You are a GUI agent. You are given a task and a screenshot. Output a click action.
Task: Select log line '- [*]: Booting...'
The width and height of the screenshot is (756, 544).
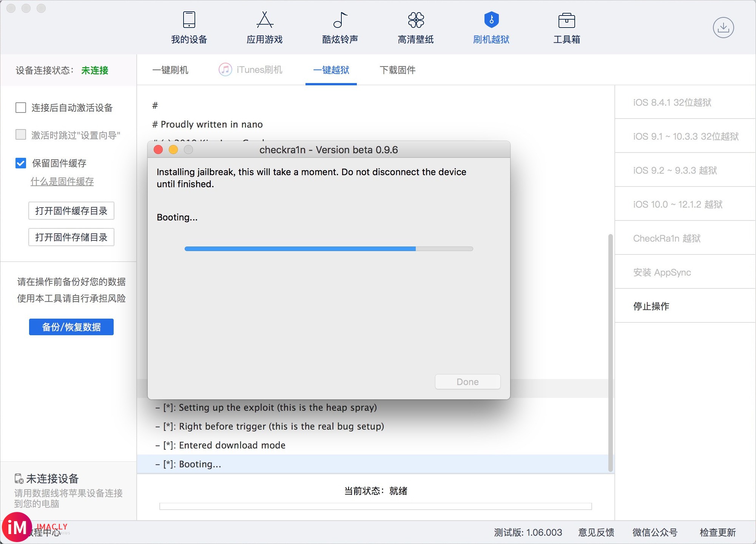[x=373, y=464]
